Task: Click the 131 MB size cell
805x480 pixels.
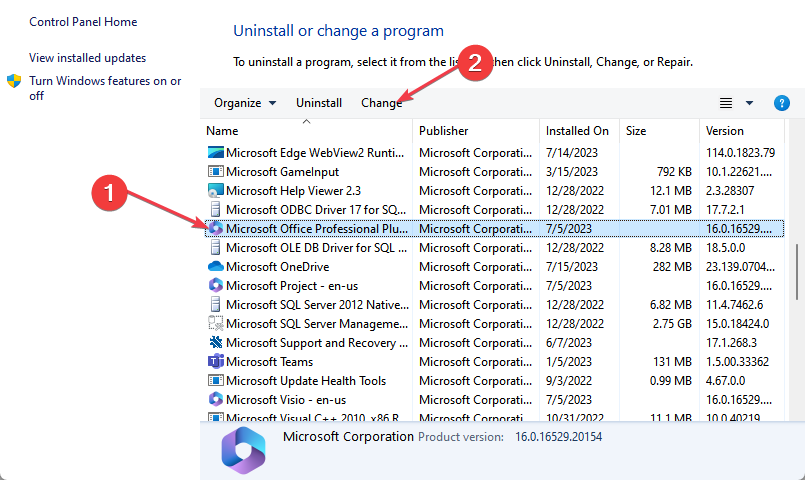Action: pos(672,361)
